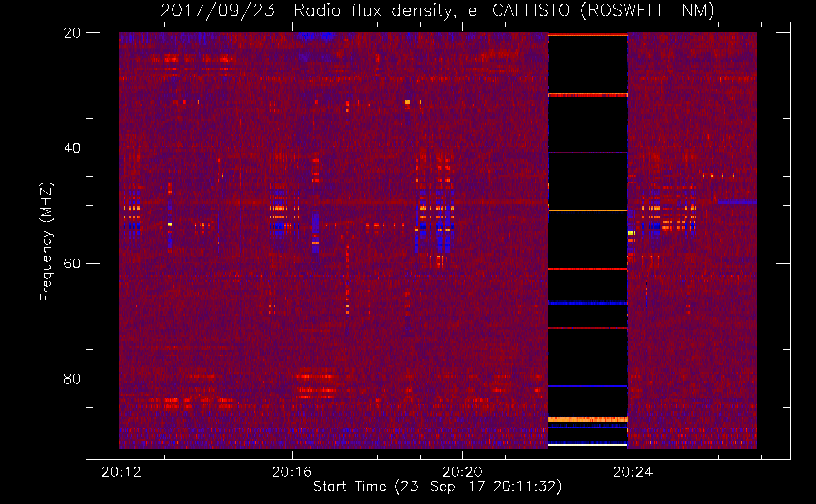This screenshot has height=504, width=816.
Task: Click the 20:16 time tick label
Action: [x=292, y=472]
